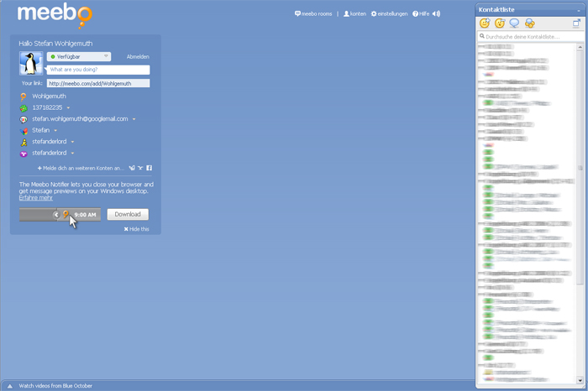This screenshot has width=588, height=391.
Task: Click Hide this to dismiss notifier promo
Action: point(136,229)
